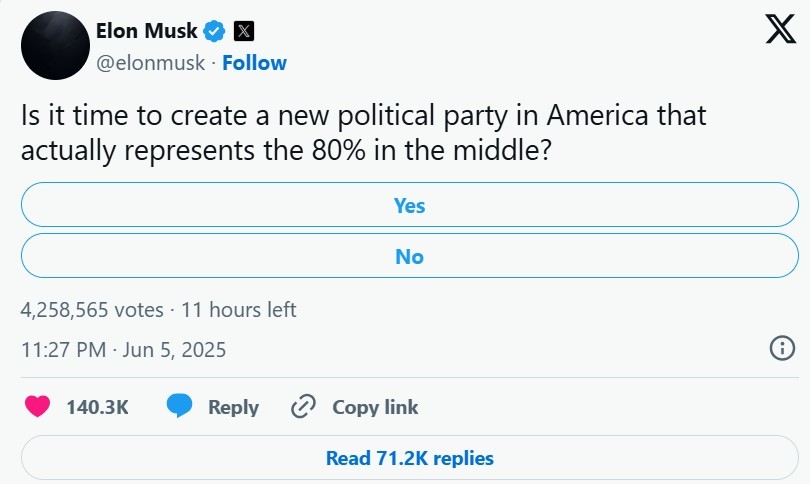Click the blue reply speech bubble icon
Image resolution: width=810 pixels, height=484 pixels.
tap(179, 406)
